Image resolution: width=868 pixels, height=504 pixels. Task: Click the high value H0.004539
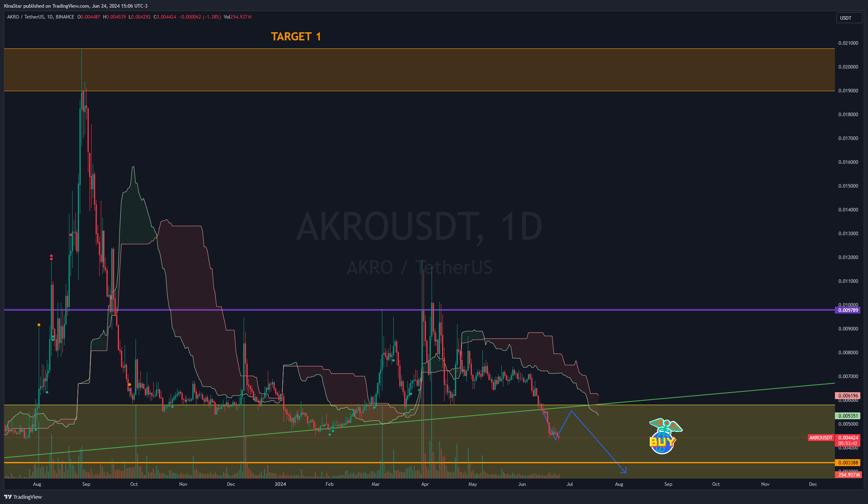[x=114, y=17]
